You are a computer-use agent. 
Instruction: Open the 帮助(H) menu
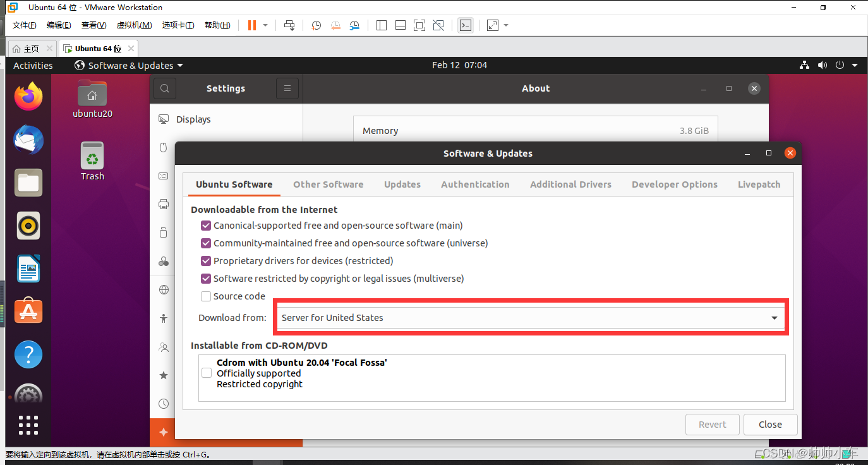pyautogui.click(x=217, y=25)
